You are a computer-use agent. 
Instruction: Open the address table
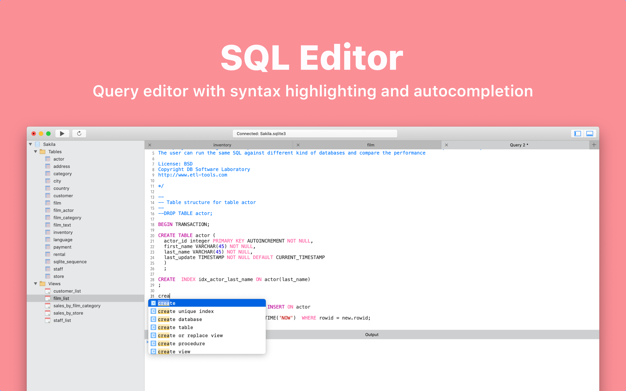click(x=61, y=166)
